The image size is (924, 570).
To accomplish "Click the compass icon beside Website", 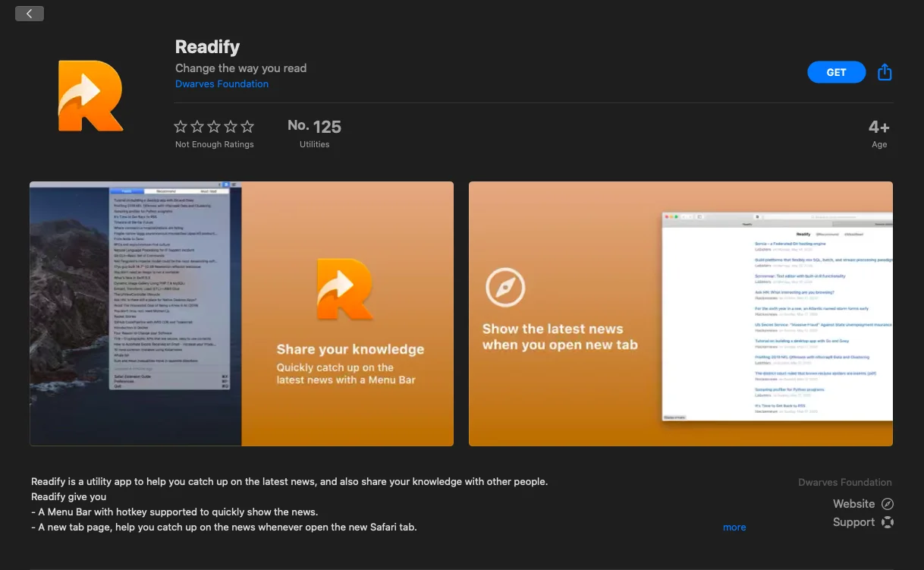I will tap(888, 504).
